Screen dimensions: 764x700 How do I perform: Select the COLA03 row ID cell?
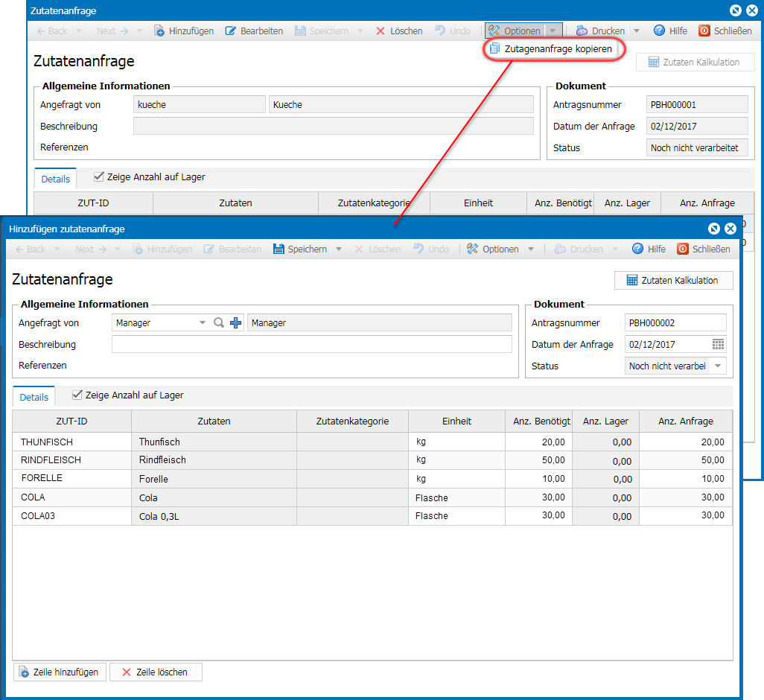[71, 516]
